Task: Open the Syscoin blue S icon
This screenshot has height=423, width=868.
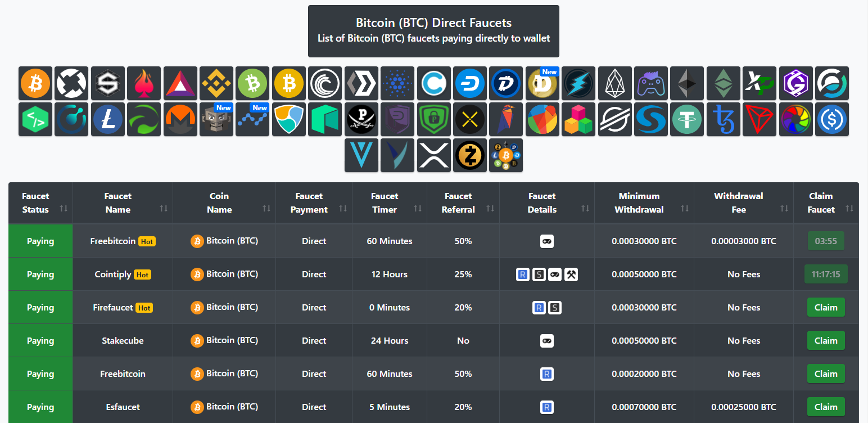Action: (651, 119)
